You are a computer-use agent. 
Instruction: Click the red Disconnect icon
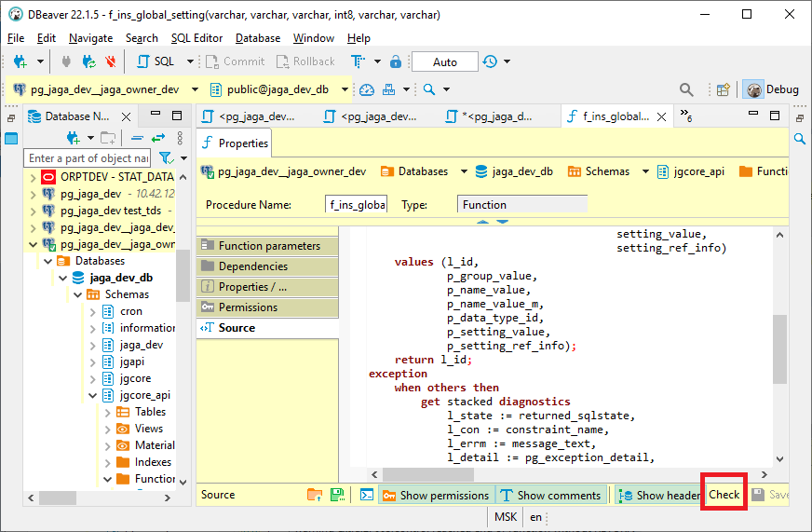pos(112,61)
